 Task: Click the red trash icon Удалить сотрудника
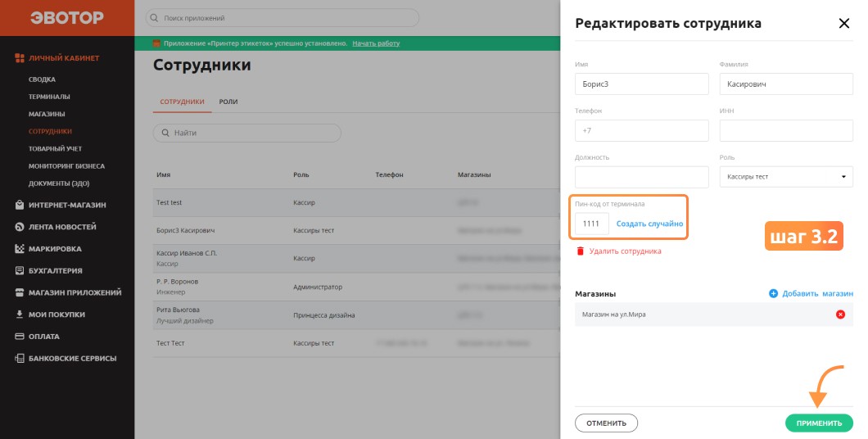coord(580,251)
